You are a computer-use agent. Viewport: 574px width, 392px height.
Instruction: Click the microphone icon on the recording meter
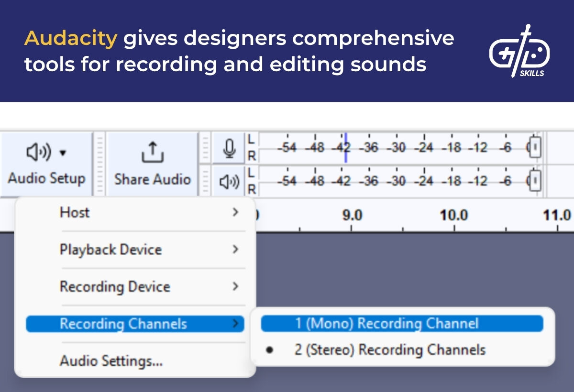229,149
